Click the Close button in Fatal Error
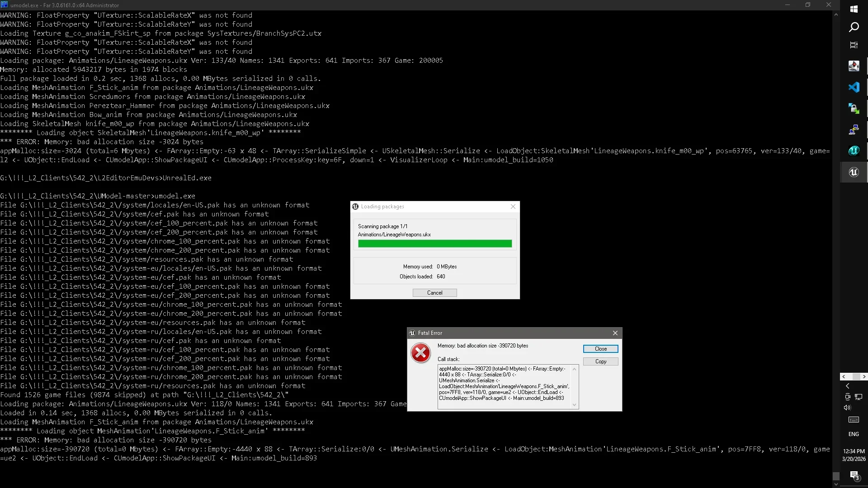868x488 pixels. pos(600,349)
